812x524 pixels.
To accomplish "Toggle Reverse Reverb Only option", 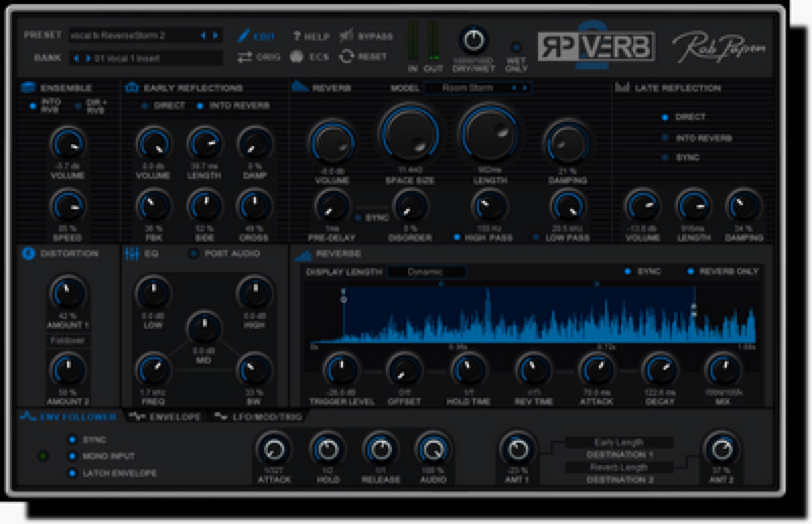I will click(x=691, y=272).
